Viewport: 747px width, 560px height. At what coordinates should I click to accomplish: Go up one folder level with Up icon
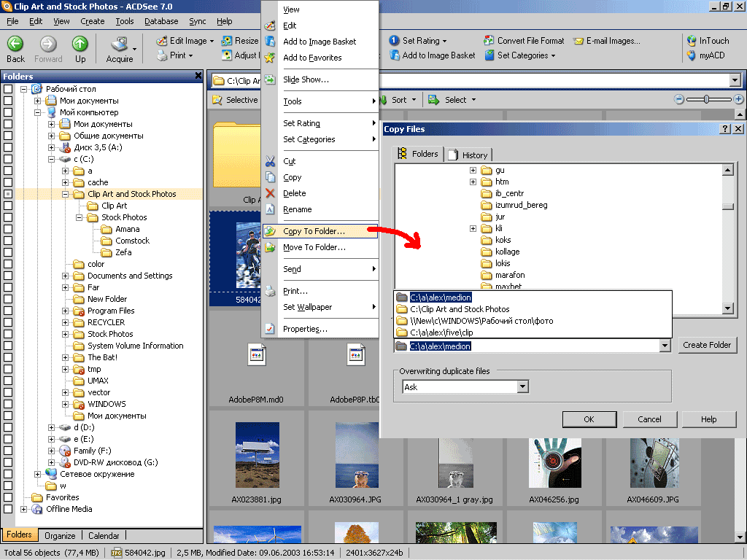(80, 44)
